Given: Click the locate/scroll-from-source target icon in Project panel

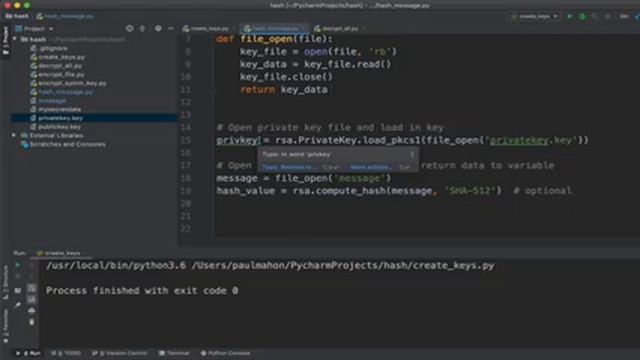Looking at the screenshot, I should click(129, 28).
